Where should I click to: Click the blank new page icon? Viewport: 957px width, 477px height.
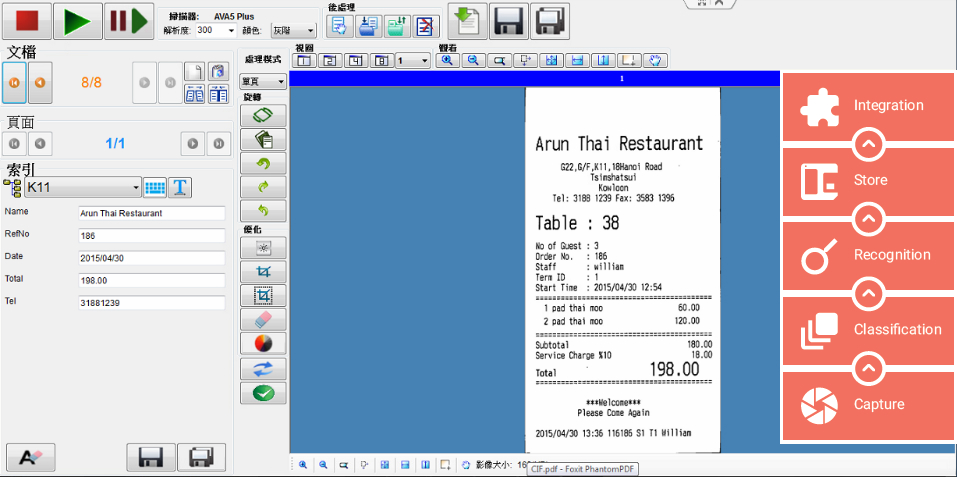coord(195,72)
